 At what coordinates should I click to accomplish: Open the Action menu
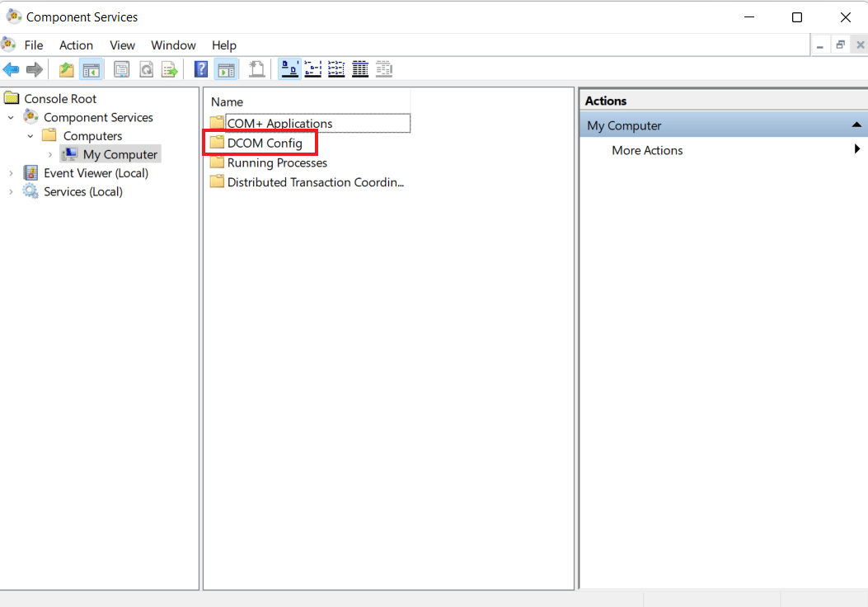[76, 45]
